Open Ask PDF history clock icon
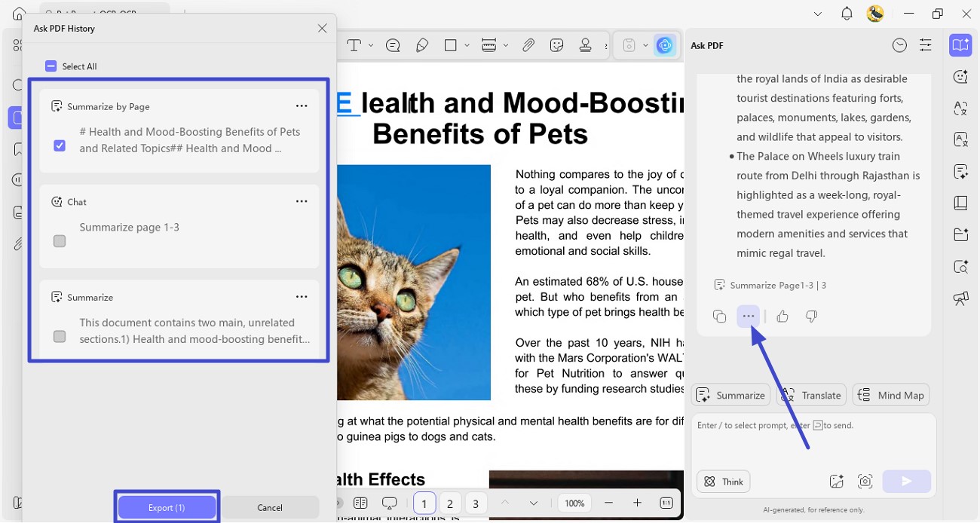The width and height of the screenshot is (980, 523). (x=899, y=45)
